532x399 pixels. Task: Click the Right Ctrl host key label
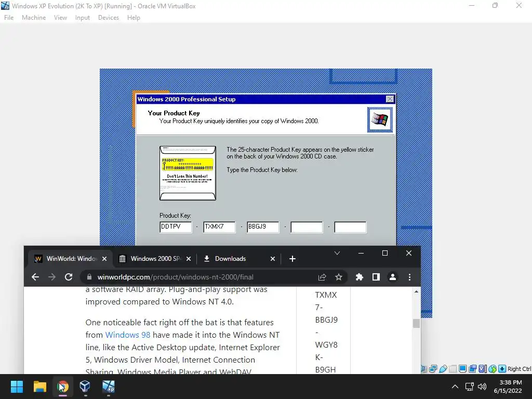[x=519, y=369]
